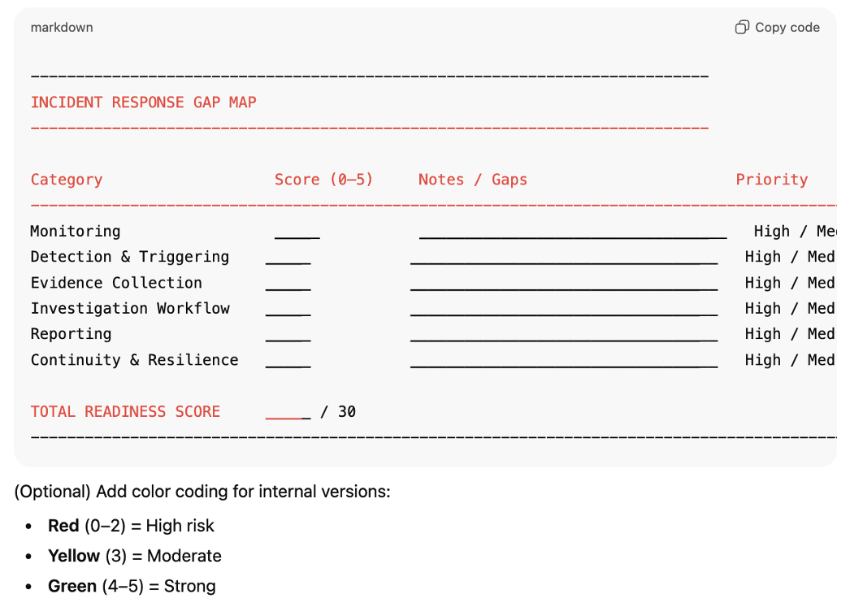Select the "INCIDENT RESPONSE GAP MAP" heading
Viewport: 863px width, 616px height.
pyautogui.click(x=143, y=102)
